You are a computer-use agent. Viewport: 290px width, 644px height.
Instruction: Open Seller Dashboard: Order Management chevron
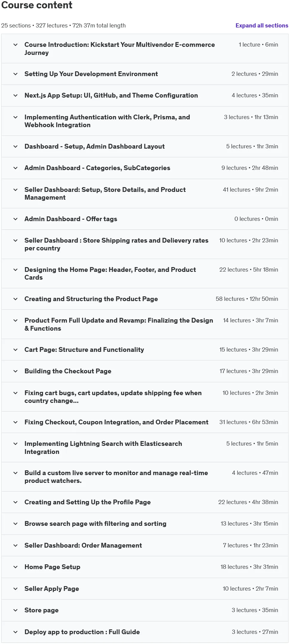pos(16,546)
